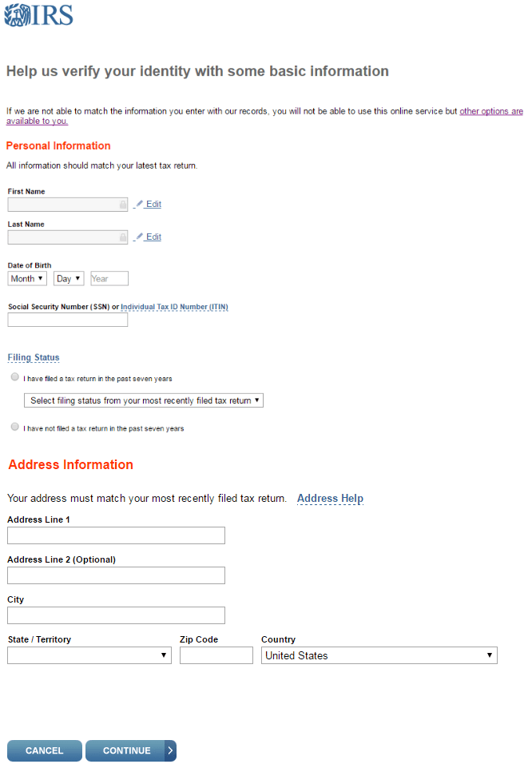532x772 pixels.
Task: Click the lock icon in Last Name field
Action: point(123,237)
